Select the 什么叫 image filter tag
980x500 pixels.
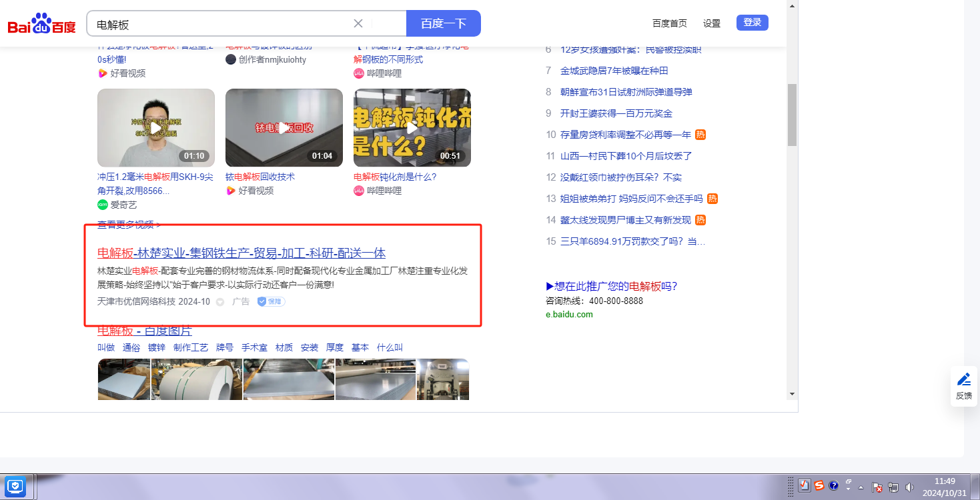pos(390,348)
